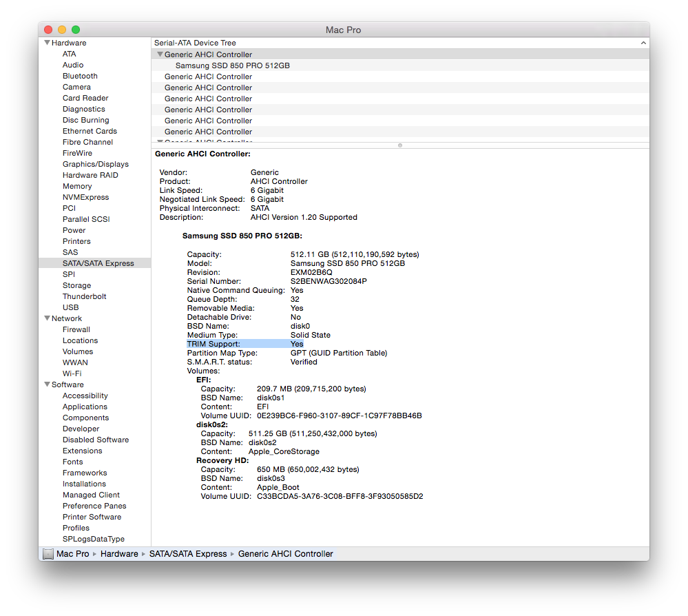
Task: Select WWAN in the sidebar
Action: 75,362
